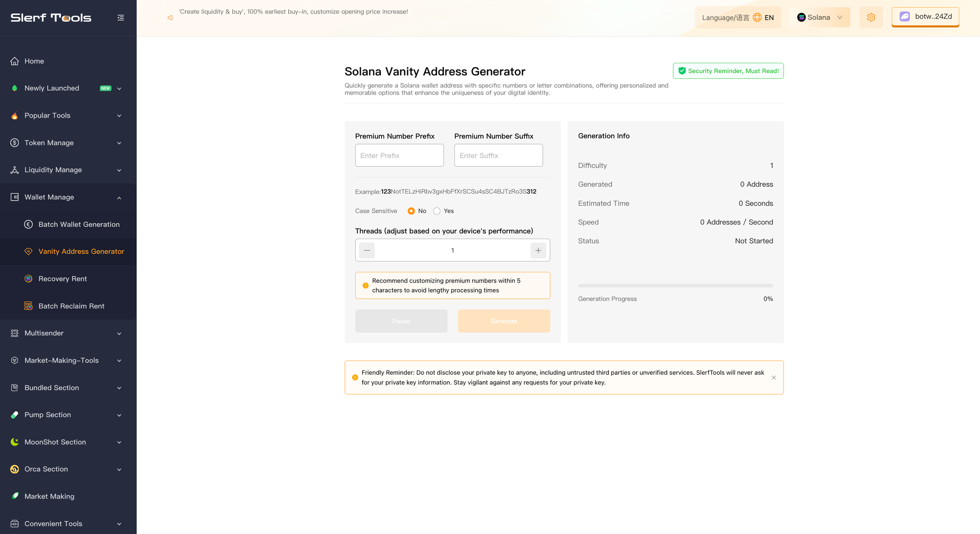The height and width of the screenshot is (534, 980).
Task: Click the Generate button
Action: [504, 321]
